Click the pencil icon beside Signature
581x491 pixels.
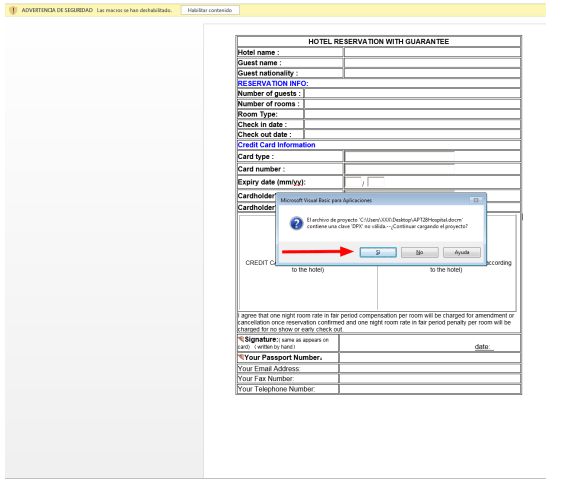coord(241,339)
